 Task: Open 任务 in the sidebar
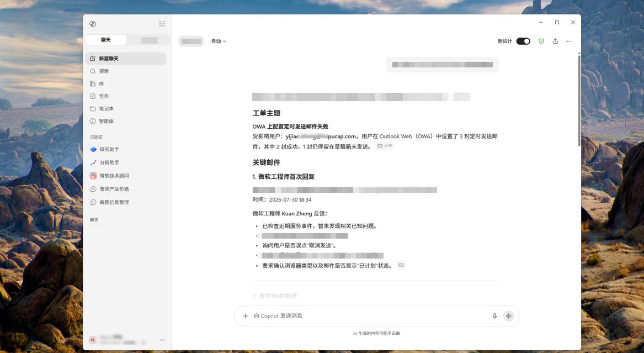pos(126,96)
